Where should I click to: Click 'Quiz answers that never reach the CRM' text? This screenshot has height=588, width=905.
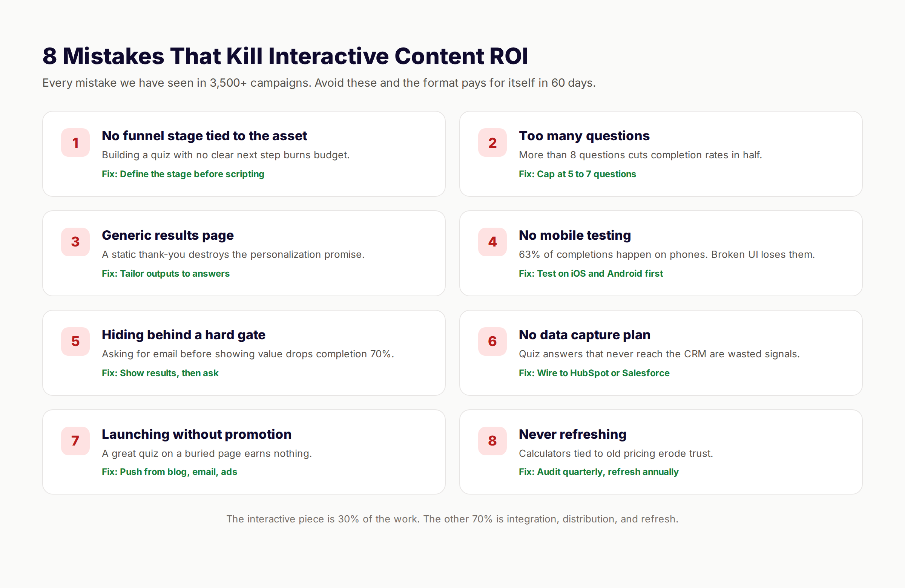(659, 354)
